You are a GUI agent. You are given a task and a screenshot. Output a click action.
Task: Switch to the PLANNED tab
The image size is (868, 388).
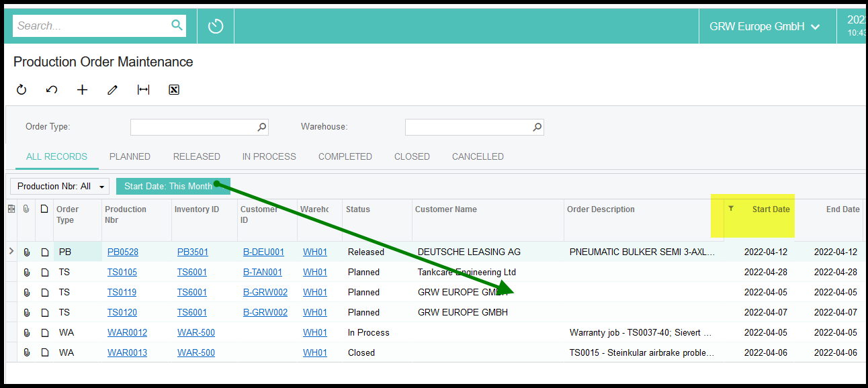coord(130,156)
